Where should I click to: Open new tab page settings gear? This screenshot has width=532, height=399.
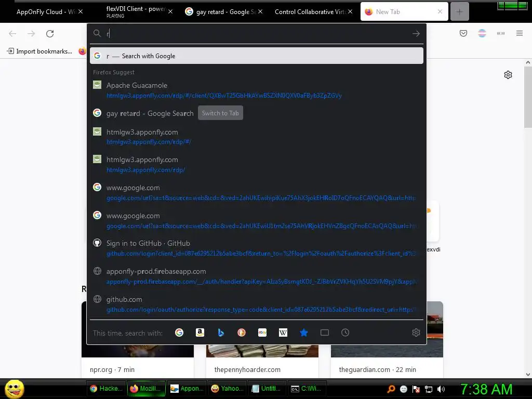click(508, 75)
